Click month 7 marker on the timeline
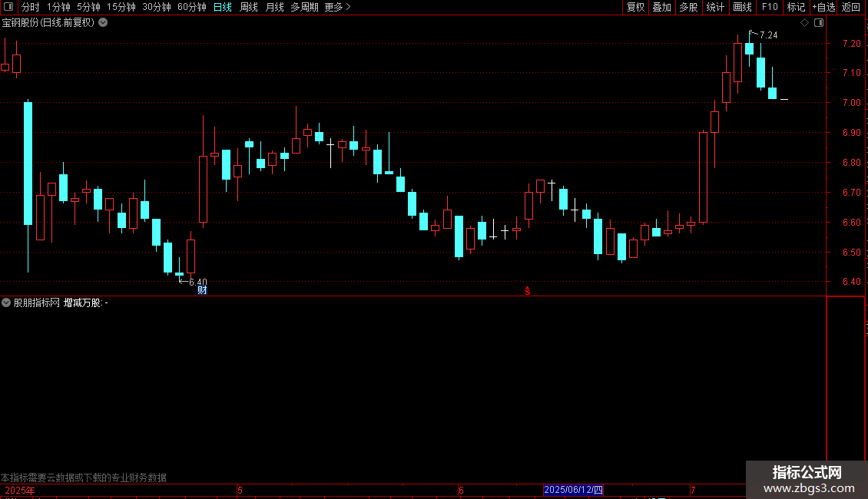 [693, 490]
